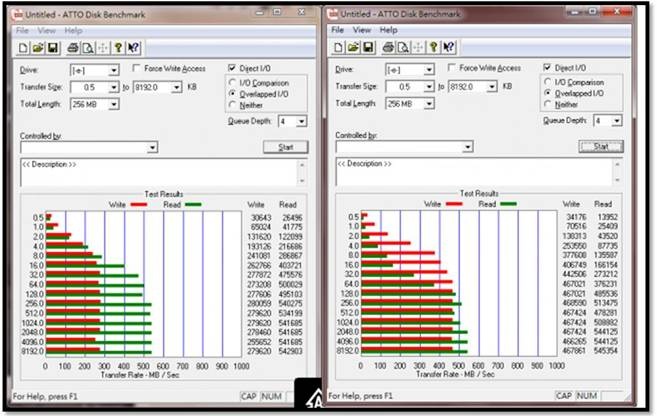Click New file icon in right window
The image size is (657, 416).
(x=338, y=47)
